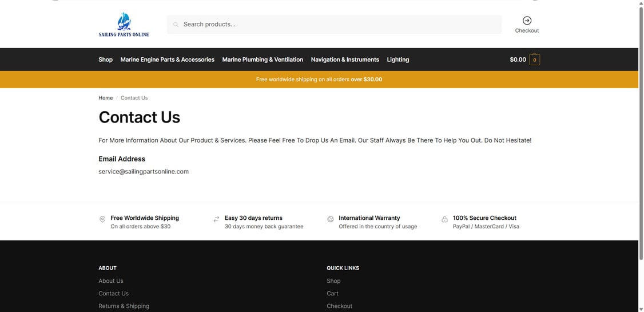644x312 pixels.
Task: Focus the Search products field
Action: pos(334,25)
